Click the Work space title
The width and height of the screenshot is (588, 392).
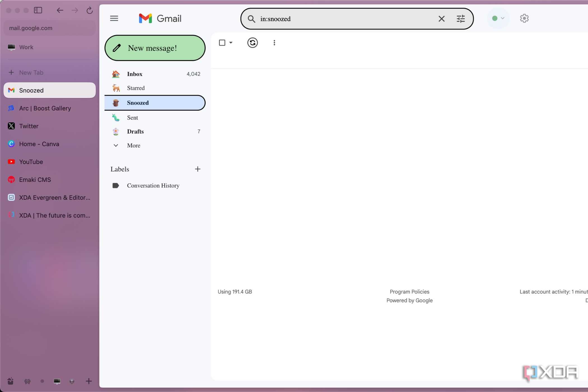click(26, 47)
